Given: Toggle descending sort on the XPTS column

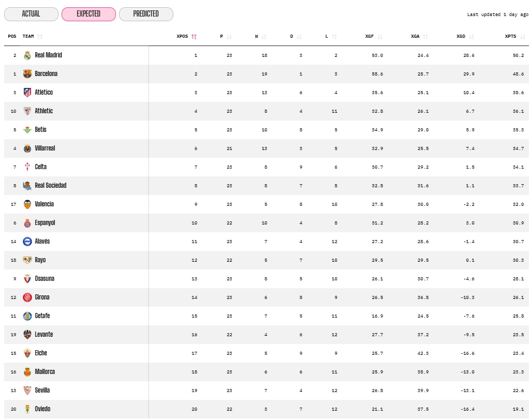Looking at the screenshot, I should (522, 36).
